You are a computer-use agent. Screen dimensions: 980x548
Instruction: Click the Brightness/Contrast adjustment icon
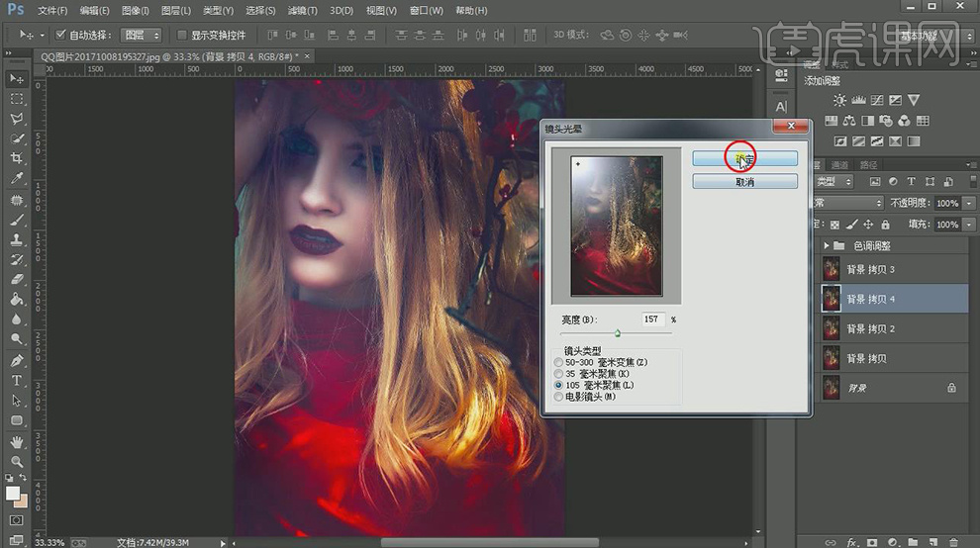[x=839, y=100]
